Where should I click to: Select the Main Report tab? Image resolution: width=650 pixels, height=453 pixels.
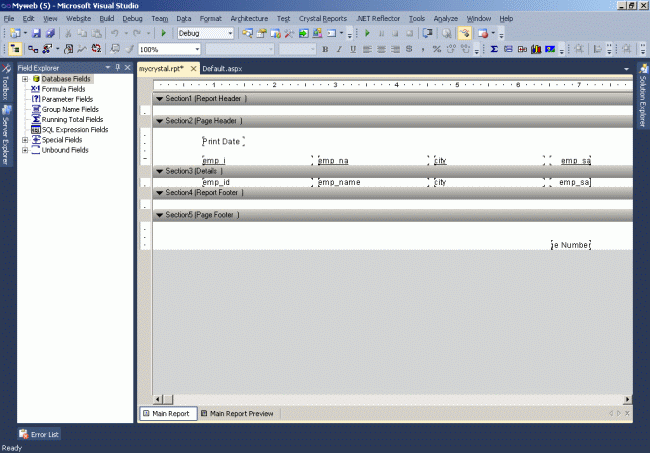168,413
